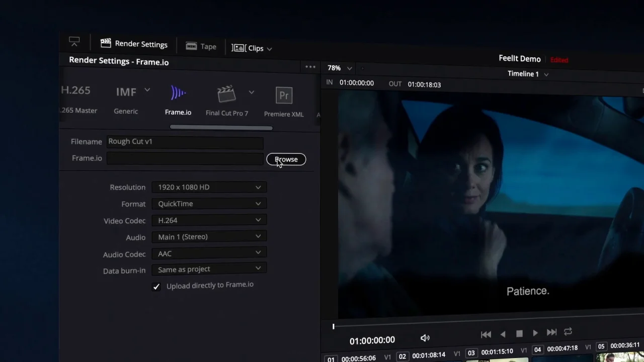Open the Video Codec dropdown H.264
This screenshot has width=644, height=362.
click(x=209, y=220)
